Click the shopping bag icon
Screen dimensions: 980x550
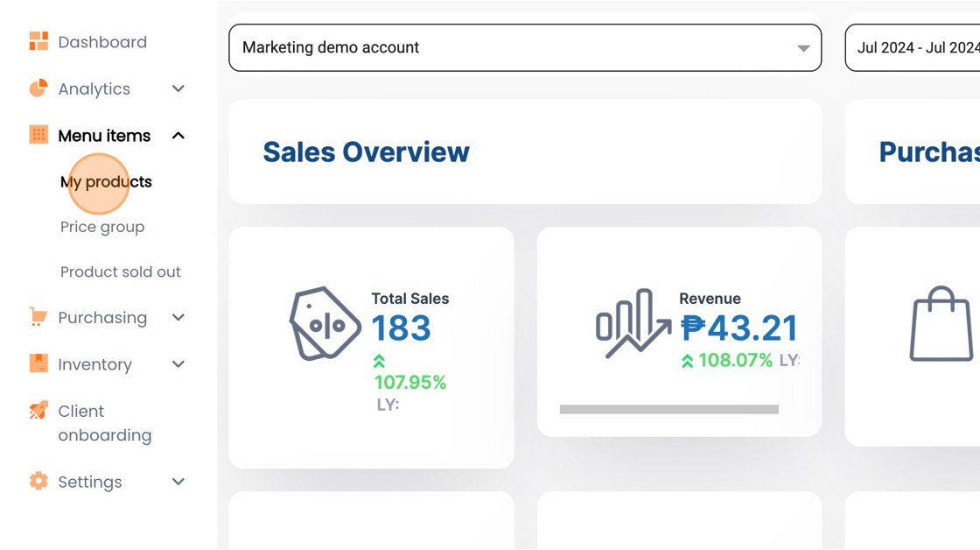click(941, 324)
